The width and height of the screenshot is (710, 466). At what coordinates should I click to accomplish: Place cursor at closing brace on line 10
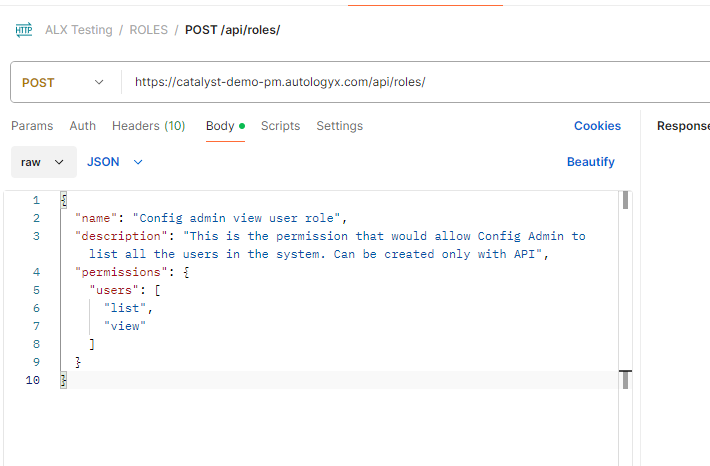[63, 380]
